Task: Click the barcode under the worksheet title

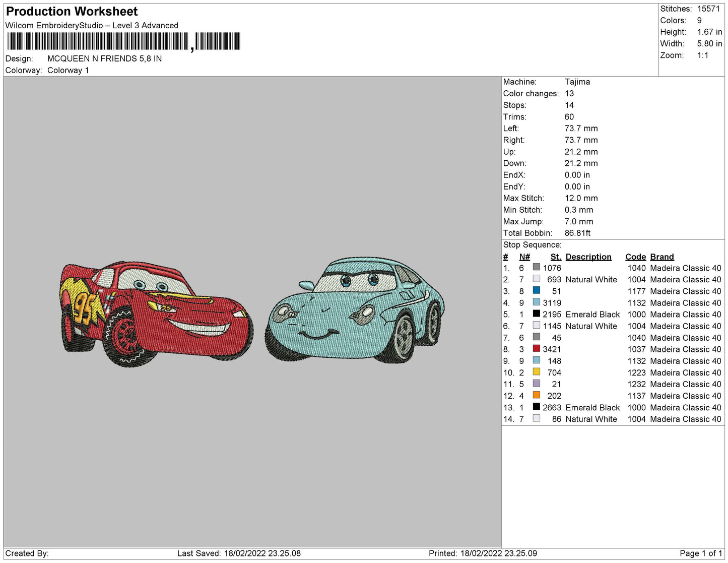Action: [123, 41]
